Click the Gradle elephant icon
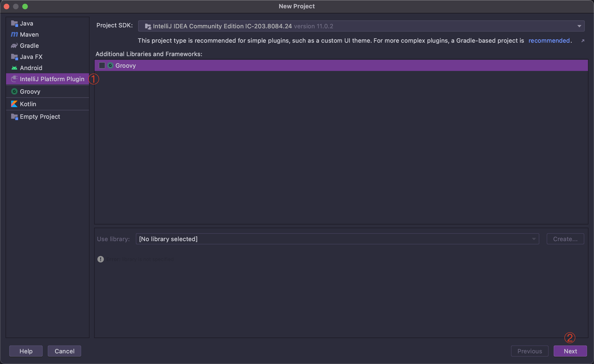Viewport: 594px width, 364px height. [x=14, y=46]
